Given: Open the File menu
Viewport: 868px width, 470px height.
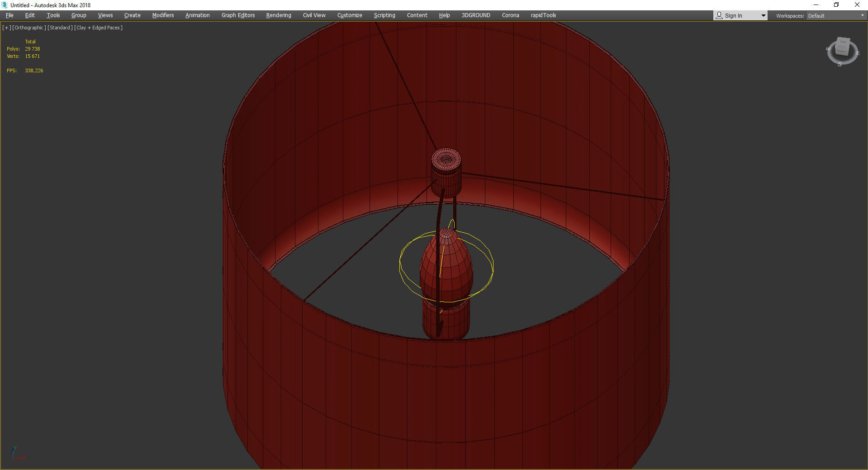Looking at the screenshot, I should 9,15.
